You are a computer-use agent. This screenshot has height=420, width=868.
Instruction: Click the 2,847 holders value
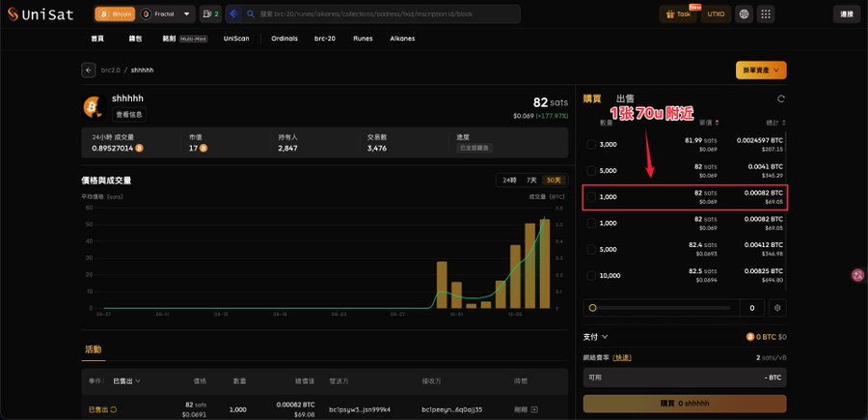pos(287,148)
